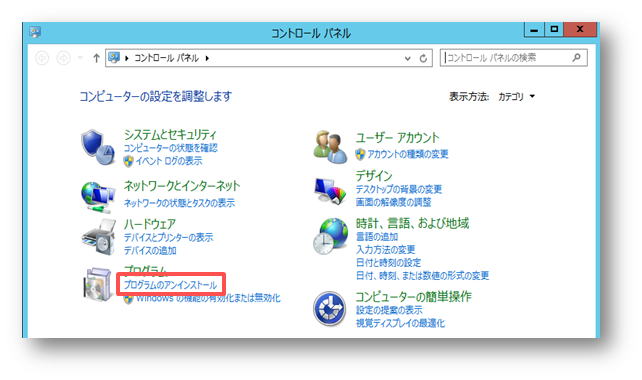Open Windows の機能の有効化または無効化 link
This screenshot has height=380, width=642.
(x=208, y=298)
